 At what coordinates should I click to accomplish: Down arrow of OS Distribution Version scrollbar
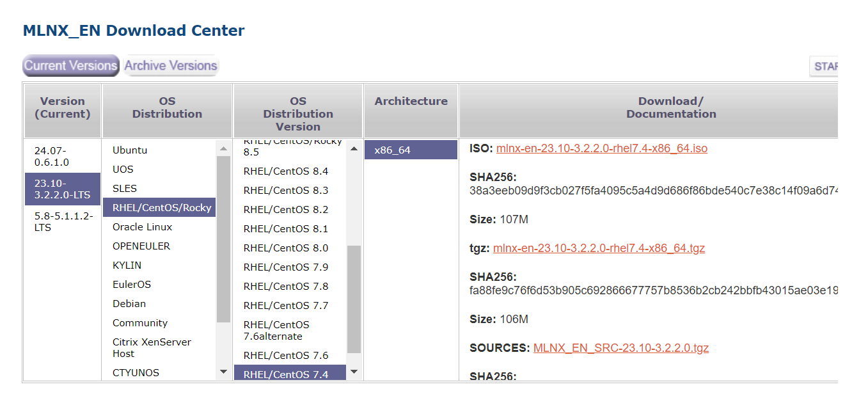pos(354,372)
